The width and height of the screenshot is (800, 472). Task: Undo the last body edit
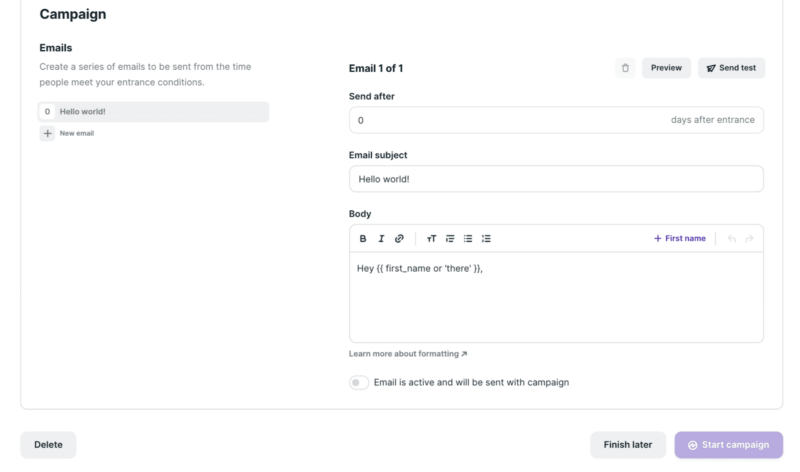pos(732,239)
